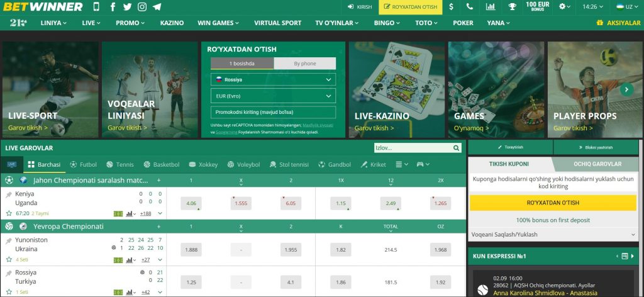This screenshot has width=644, height=297.
Task: Open Yunoniston Ukraina statistics chart icon
Action: pos(131,260)
